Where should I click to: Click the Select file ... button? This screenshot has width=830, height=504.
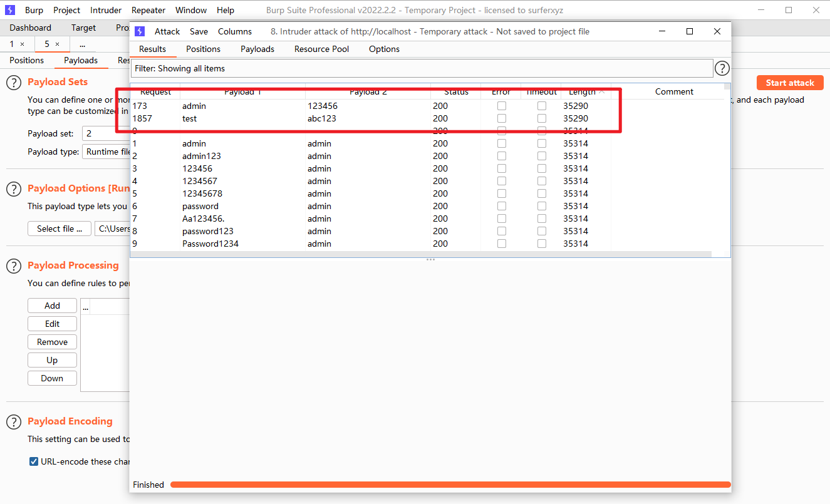60,229
